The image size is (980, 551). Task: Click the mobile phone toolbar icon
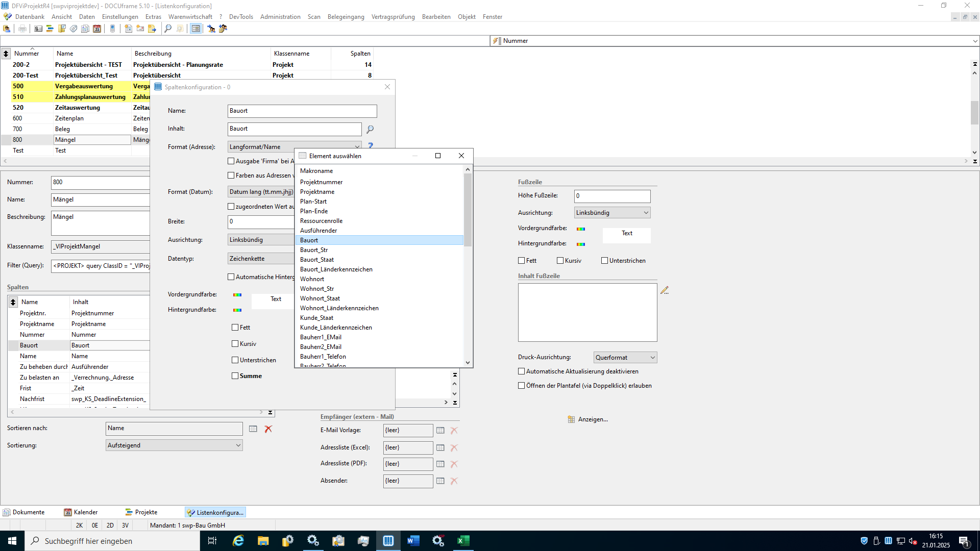pyautogui.click(x=113, y=29)
